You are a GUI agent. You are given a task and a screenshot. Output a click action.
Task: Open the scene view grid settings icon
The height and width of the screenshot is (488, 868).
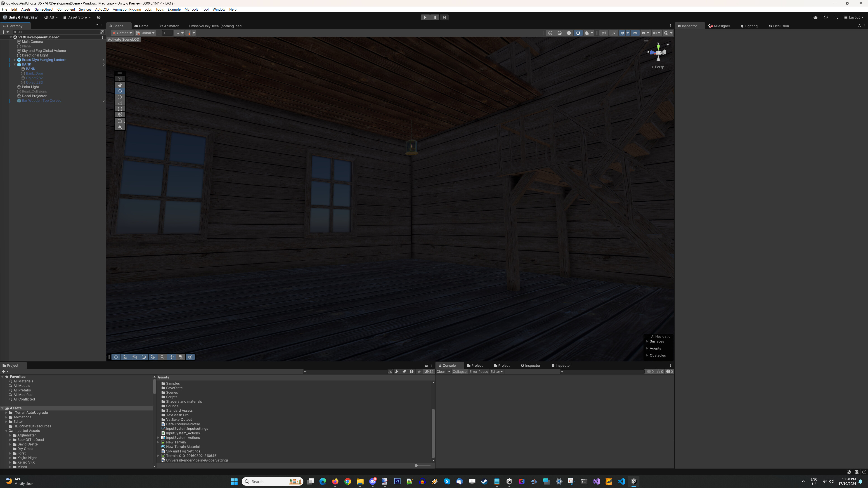pos(183,33)
